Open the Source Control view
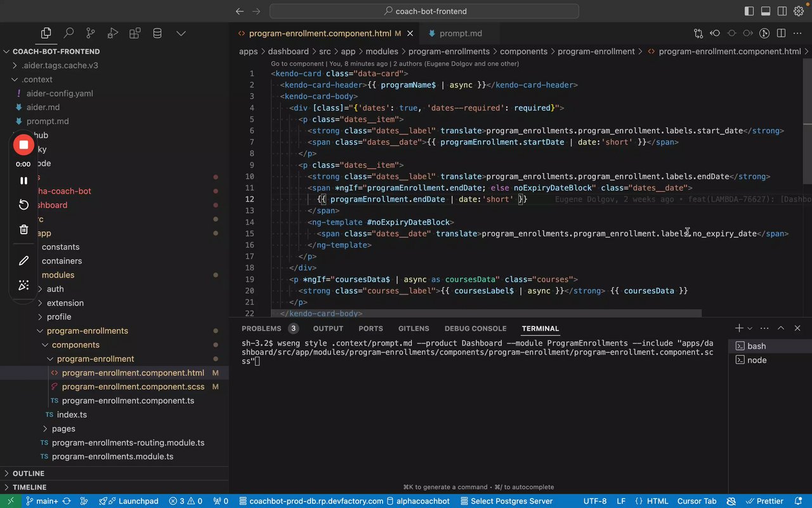This screenshot has width=812, height=508. pyautogui.click(x=91, y=33)
